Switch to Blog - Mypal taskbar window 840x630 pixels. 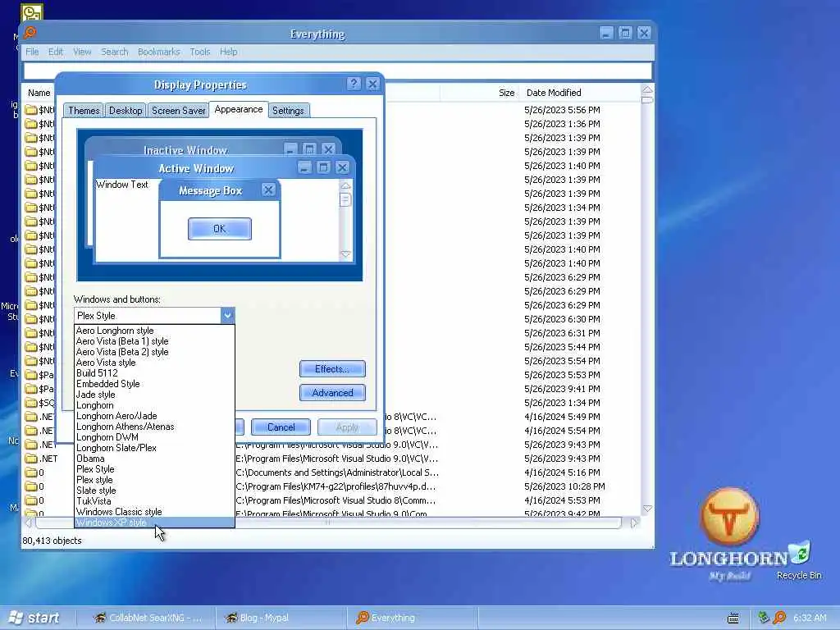click(281, 618)
